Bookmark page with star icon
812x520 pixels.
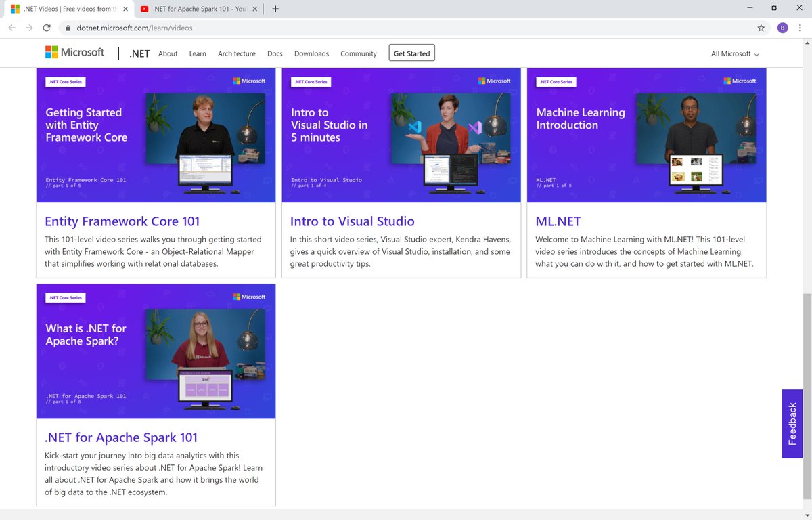[x=761, y=28]
